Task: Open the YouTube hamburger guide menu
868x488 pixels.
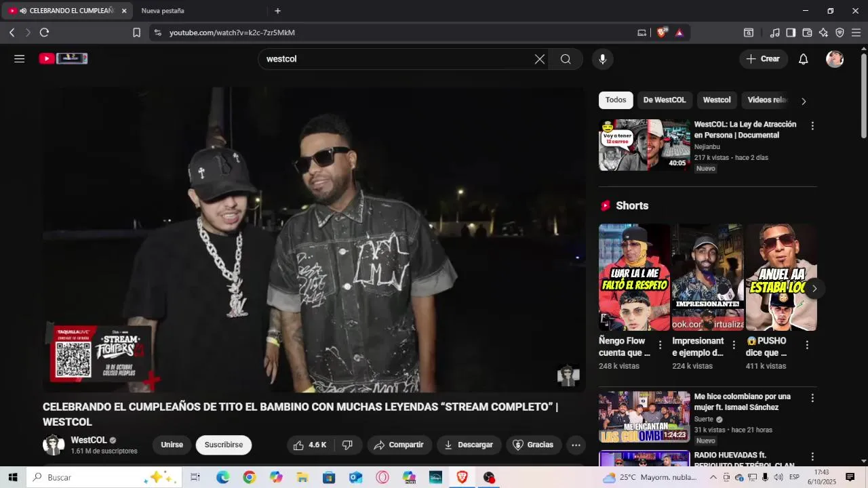Action: (19, 59)
